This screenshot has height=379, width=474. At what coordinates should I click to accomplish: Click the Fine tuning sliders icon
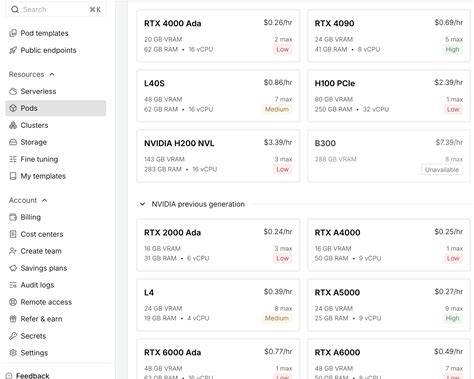(13, 159)
